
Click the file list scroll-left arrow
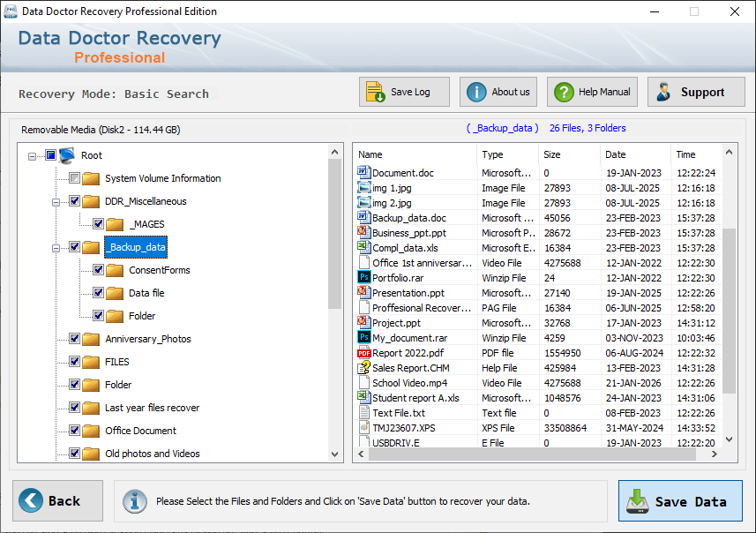[361, 454]
